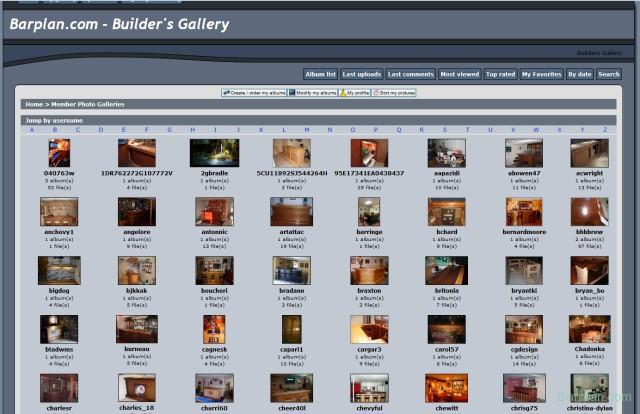Click the Home breadcrumb link
640x414 pixels.
tap(34, 105)
